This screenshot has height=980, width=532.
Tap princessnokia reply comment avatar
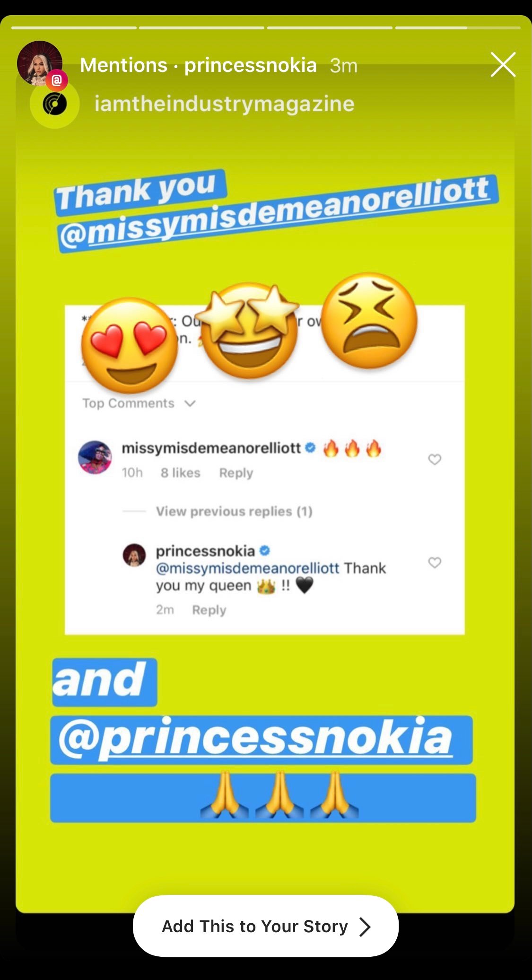(x=134, y=555)
